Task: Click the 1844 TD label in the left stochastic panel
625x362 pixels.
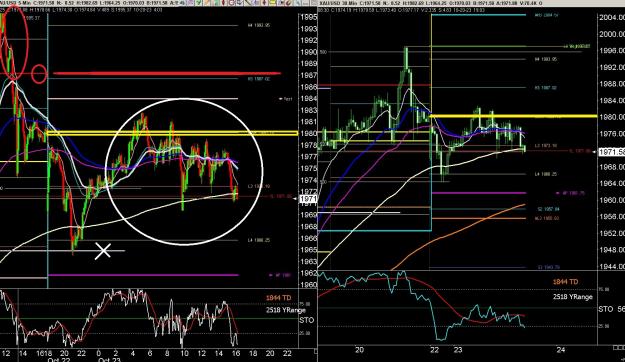Action: pyautogui.click(x=279, y=298)
